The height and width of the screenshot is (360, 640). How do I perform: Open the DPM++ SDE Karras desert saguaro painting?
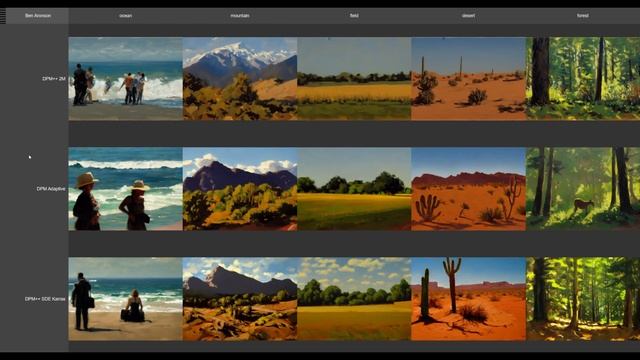tap(468, 299)
